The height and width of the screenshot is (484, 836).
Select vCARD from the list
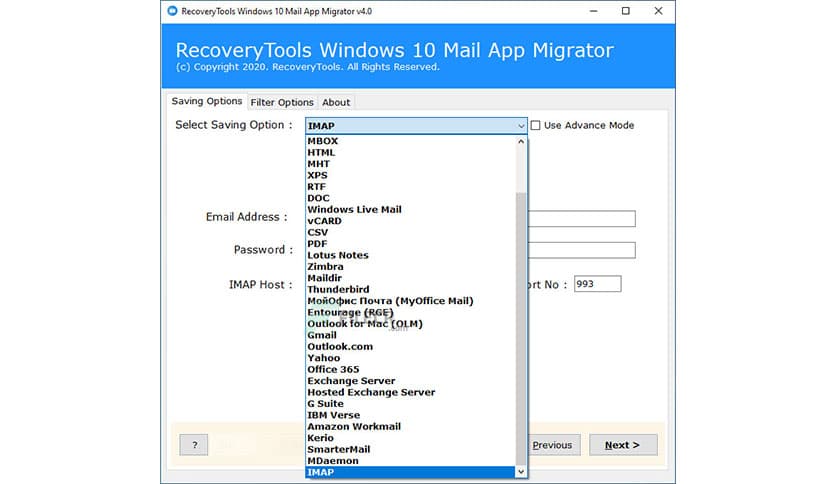click(x=411, y=221)
